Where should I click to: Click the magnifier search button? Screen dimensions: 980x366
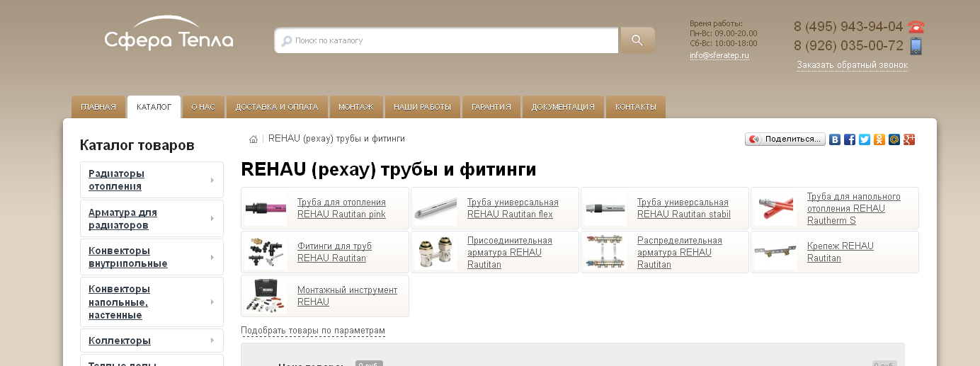(x=637, y=40)
